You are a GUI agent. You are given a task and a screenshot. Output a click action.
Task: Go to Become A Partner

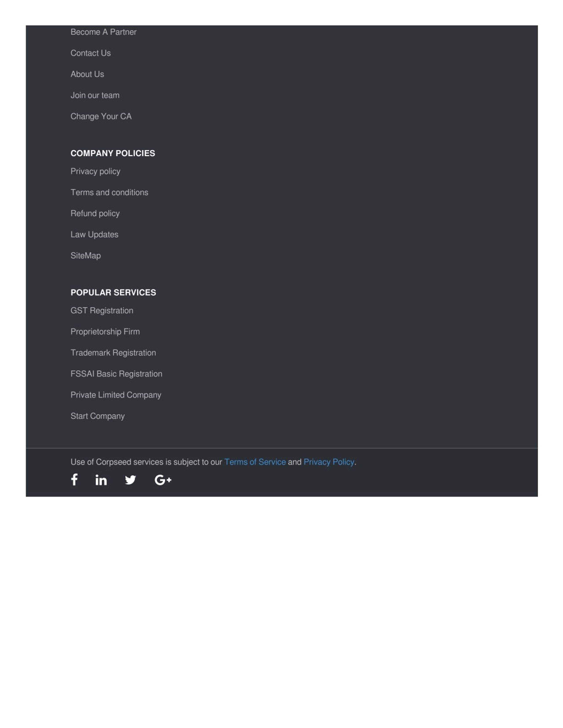coord(103,32)
